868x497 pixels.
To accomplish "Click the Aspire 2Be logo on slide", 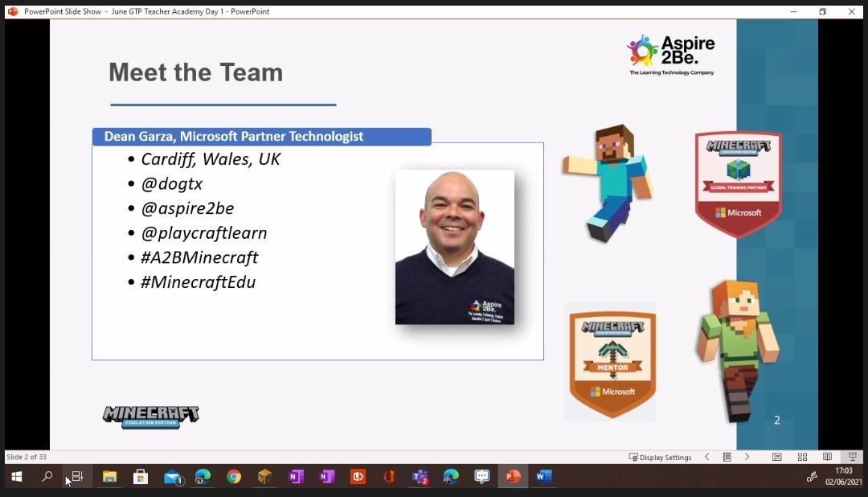I will [x=671, y=55].
